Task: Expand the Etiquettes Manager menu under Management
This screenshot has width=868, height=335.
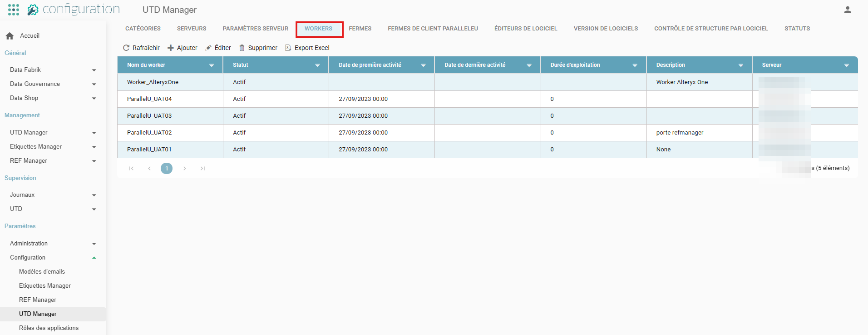Action: pyautogui.click(x=94, y=147)
